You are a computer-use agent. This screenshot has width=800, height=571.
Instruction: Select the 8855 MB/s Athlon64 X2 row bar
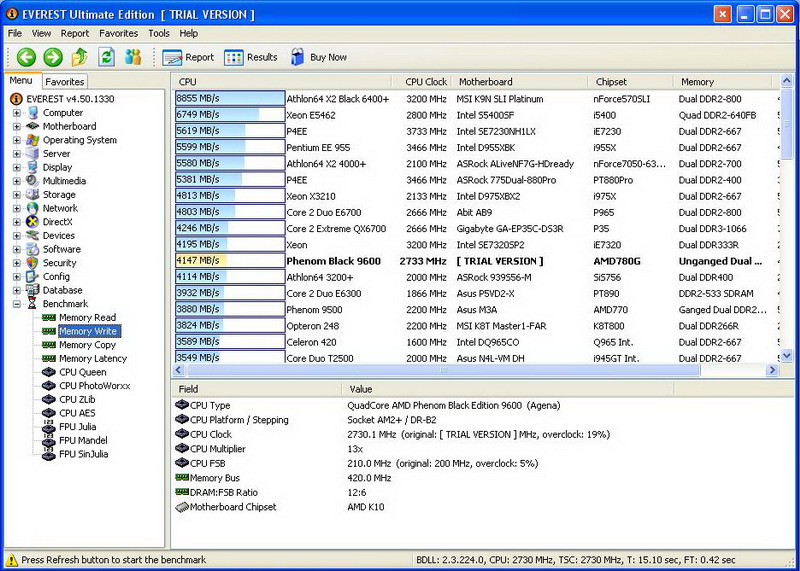click(x=230, y=99)
